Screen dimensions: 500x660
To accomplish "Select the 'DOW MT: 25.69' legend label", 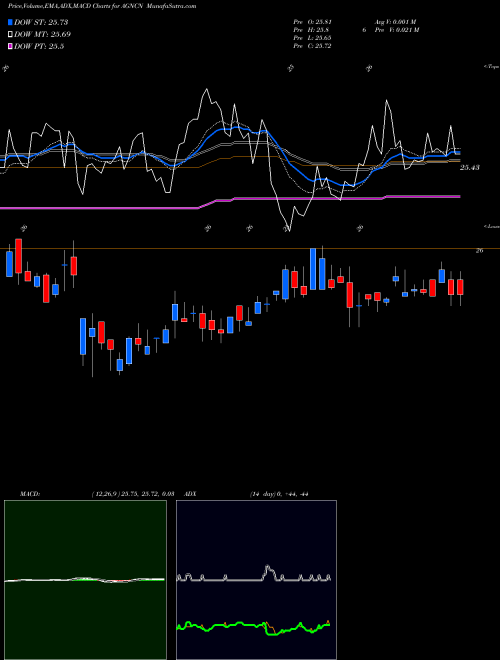I will (43, 35).
